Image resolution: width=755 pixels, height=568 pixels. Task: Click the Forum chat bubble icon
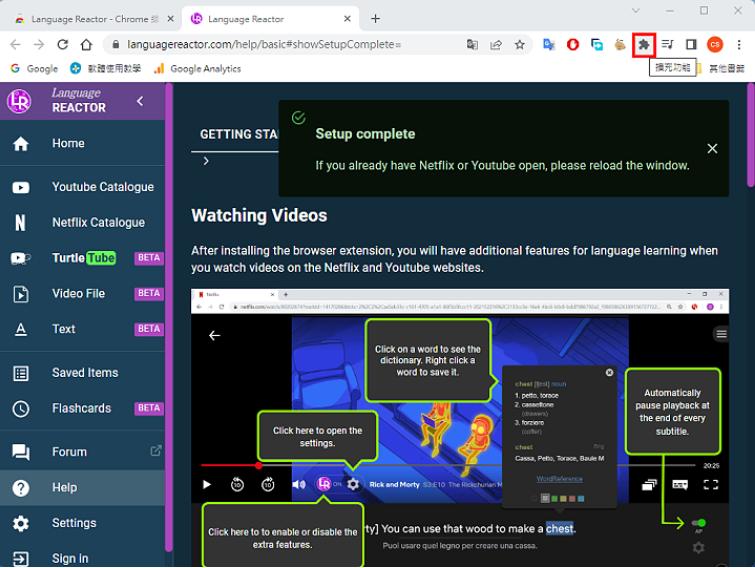click(21, 452)
